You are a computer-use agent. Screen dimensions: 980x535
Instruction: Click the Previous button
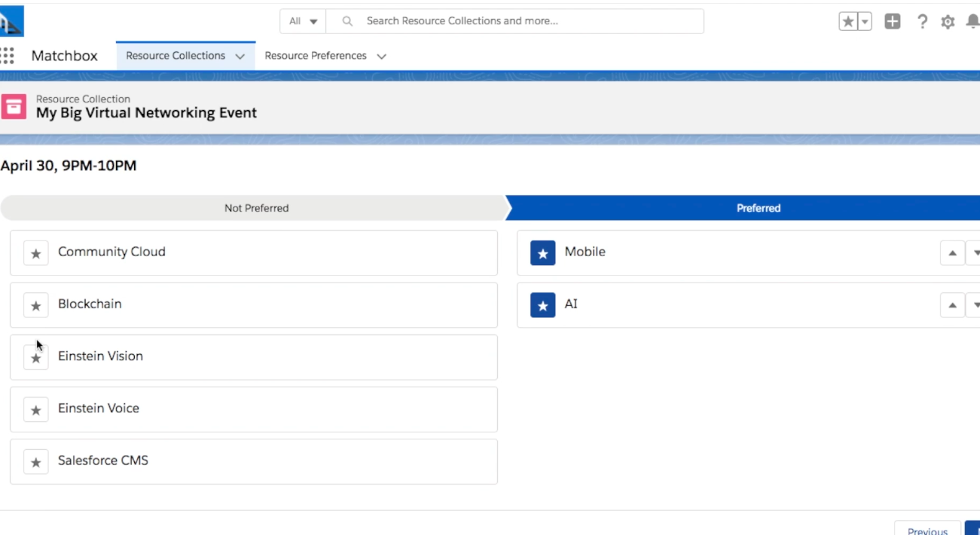coord(927,530)
